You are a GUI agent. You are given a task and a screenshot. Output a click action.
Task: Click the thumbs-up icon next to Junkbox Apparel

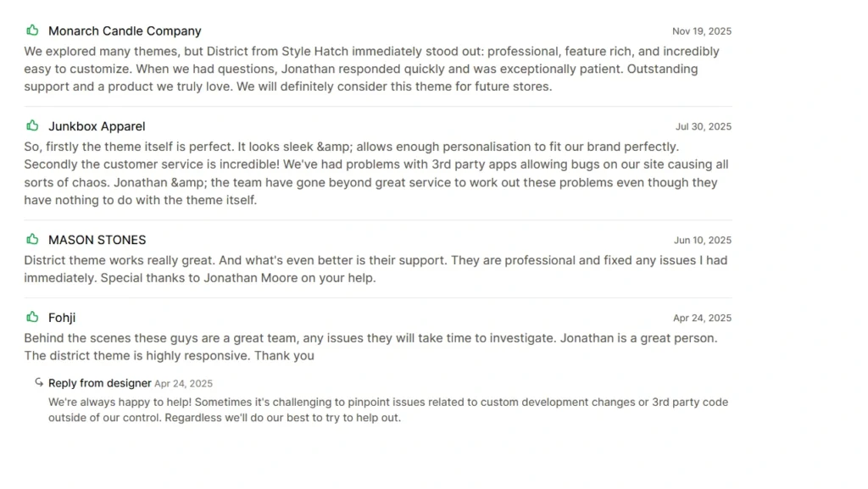tap(32, 125)
